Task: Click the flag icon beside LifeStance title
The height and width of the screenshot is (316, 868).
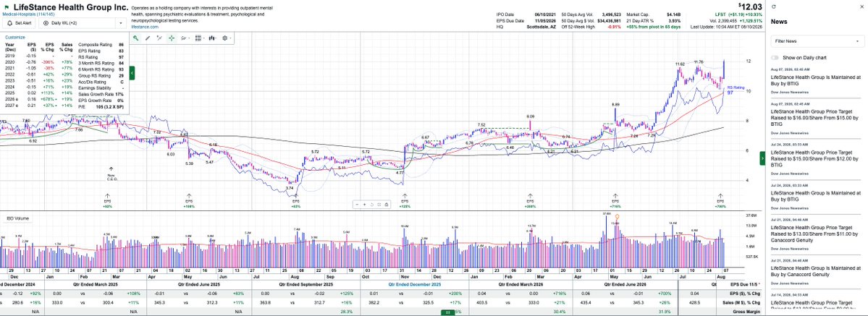Action: coord(6,8)
